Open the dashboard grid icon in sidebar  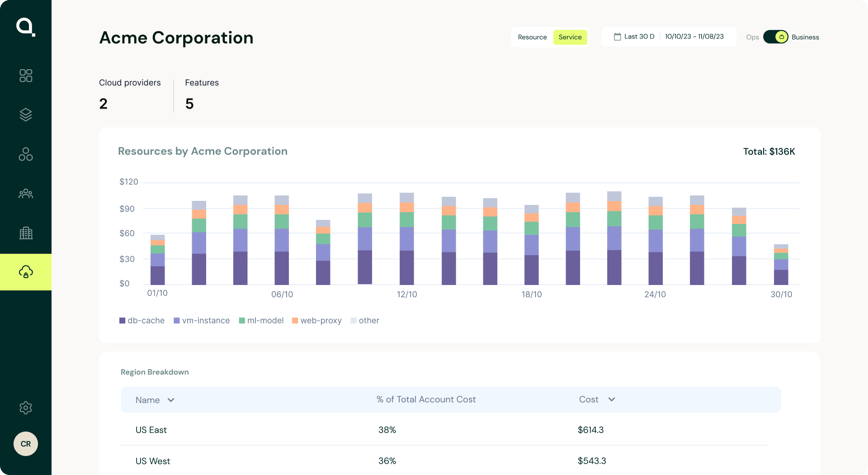click(x=26, y=76)
